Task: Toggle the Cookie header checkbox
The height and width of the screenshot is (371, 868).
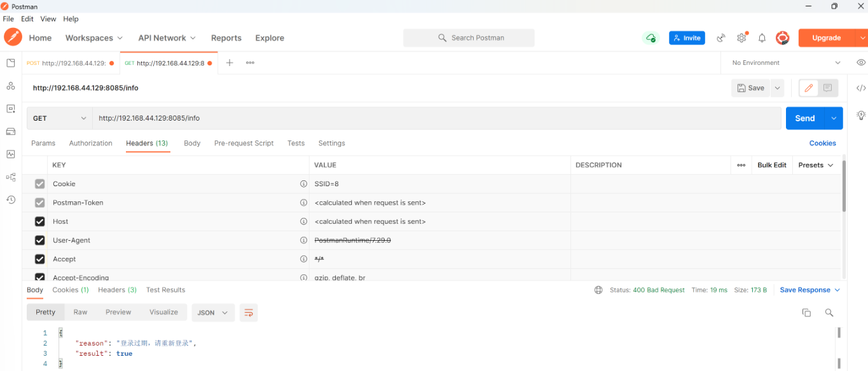Action: [39, 184]
